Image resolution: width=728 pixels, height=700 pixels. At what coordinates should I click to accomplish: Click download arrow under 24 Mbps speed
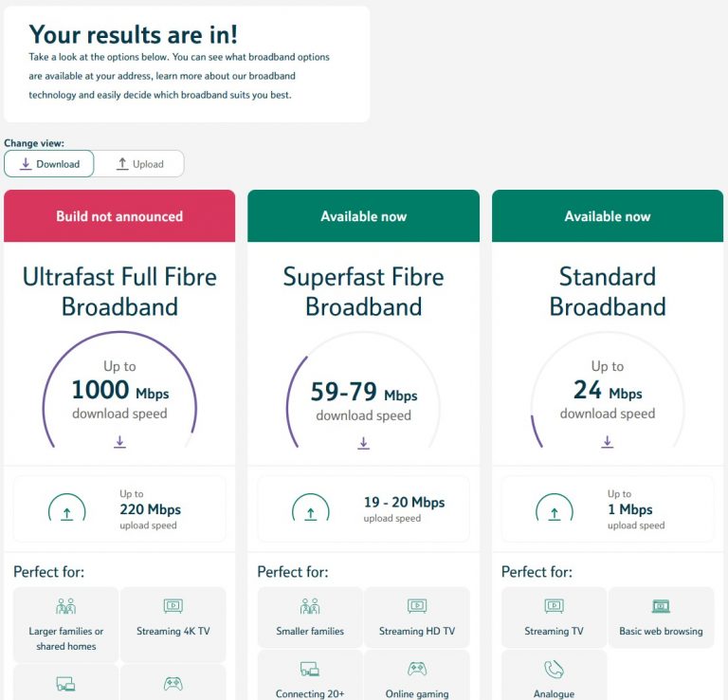click(x=608, y=442)
